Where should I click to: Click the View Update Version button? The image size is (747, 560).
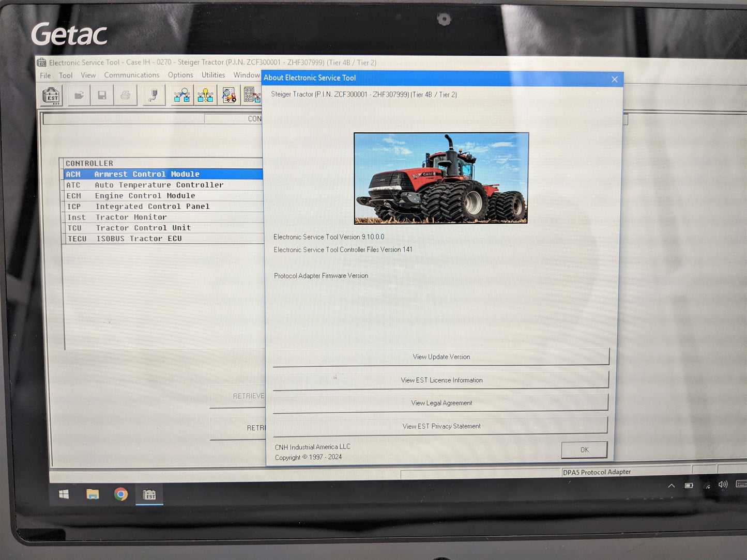click(441, 357)
